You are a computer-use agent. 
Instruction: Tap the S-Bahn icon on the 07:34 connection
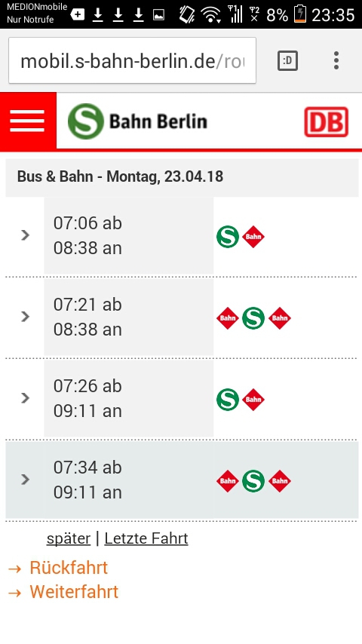[253, 481]
